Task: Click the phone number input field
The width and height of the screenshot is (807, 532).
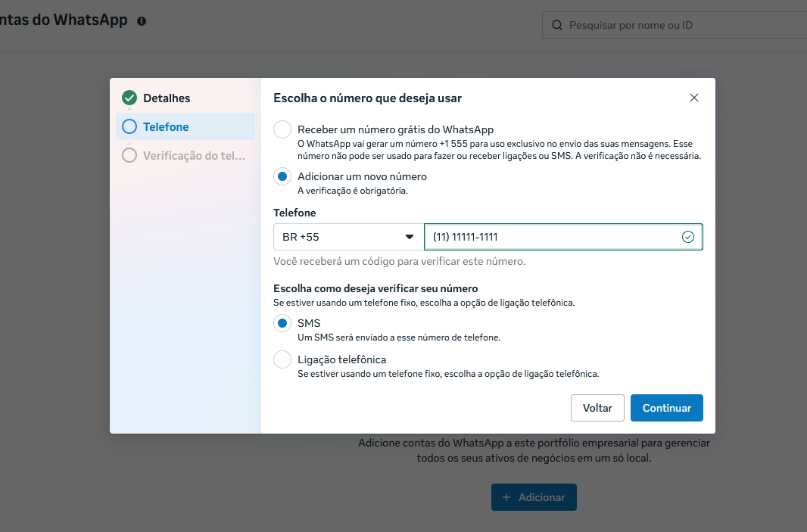Action: pyautogui.click(x=553, y=237)
